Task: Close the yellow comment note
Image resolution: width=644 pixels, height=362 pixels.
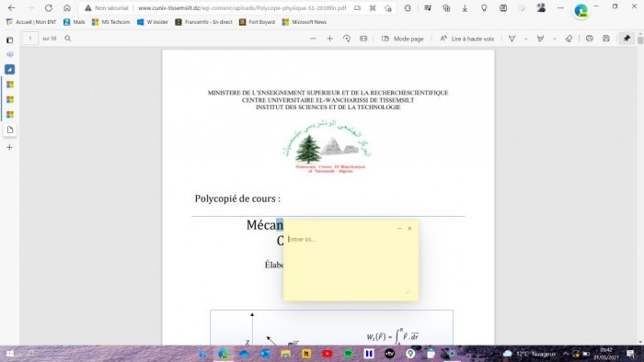Action: [x=409, y=229]
